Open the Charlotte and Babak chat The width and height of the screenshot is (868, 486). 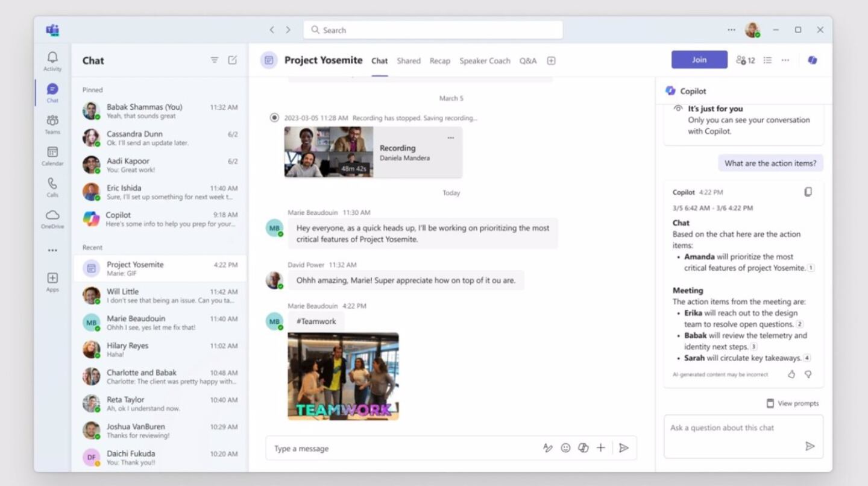point(160,377)
